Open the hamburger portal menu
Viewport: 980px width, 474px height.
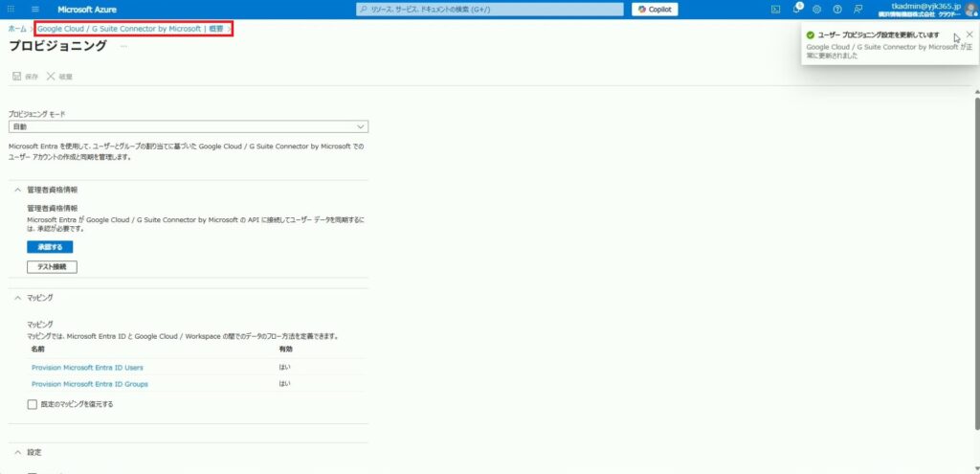[x=35, y=9]
